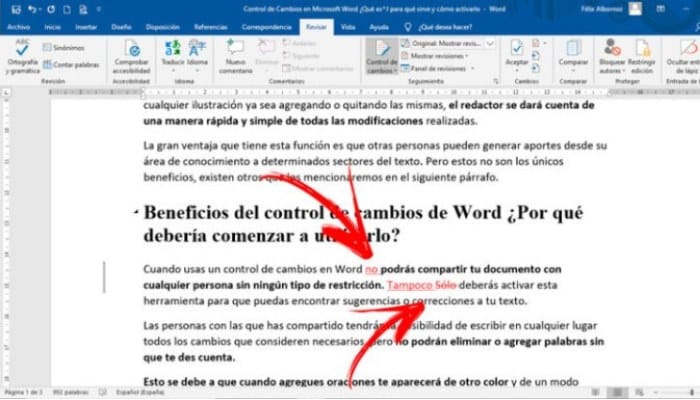Go to Anterior comment
700x400 pixels.
coord(299,43)
